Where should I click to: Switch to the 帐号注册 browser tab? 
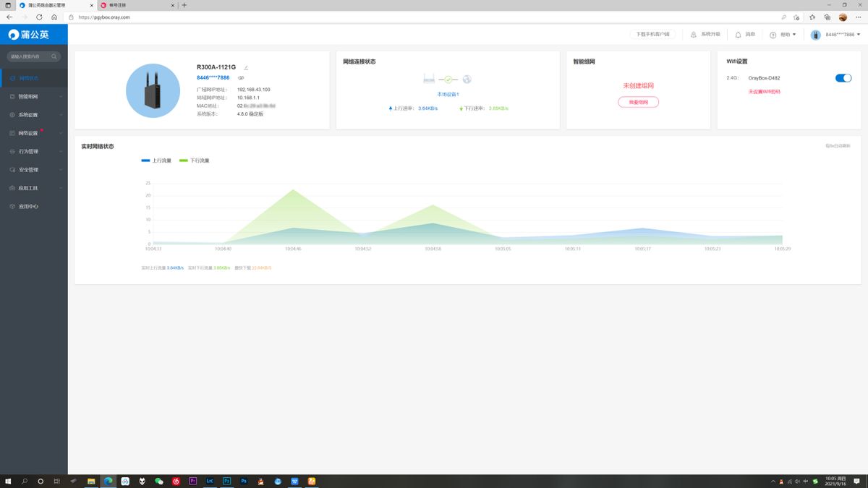(137, 5)
